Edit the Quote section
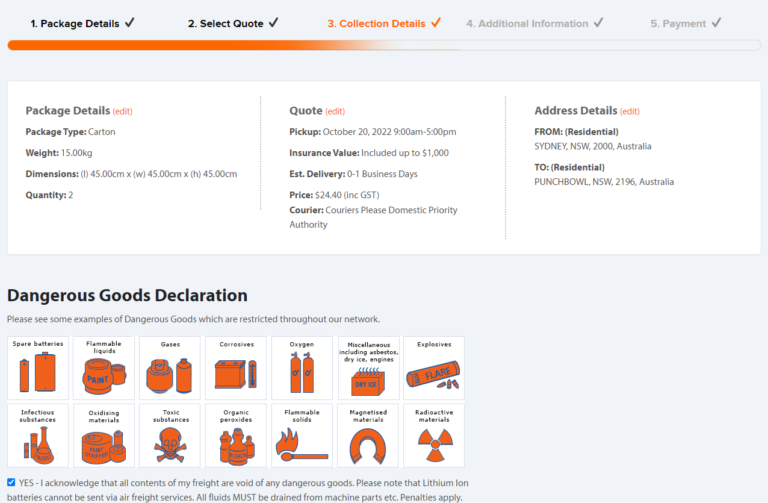Viewport: 768px width, 503px height. (335, 111)
